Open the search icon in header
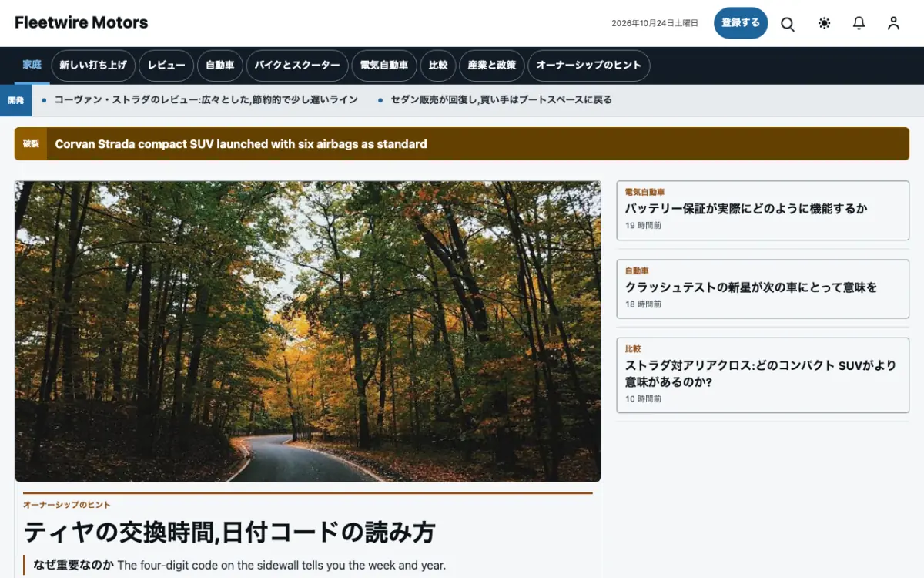 (x=788, y=23)
